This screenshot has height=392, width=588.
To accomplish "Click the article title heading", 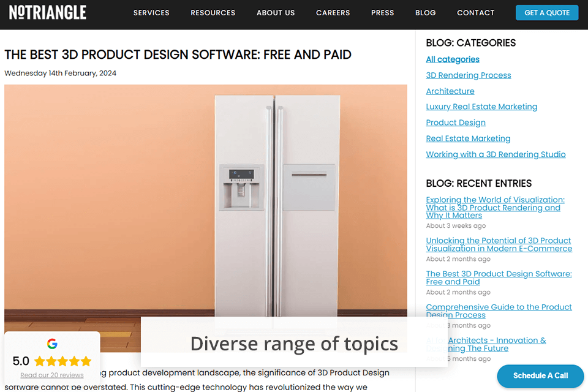I will tap(178, 55).
